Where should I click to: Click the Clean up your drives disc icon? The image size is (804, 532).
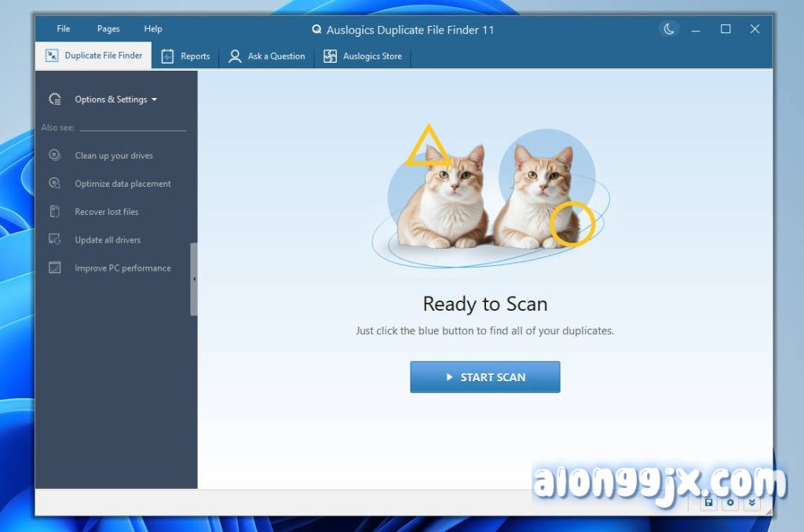point(54,155)
